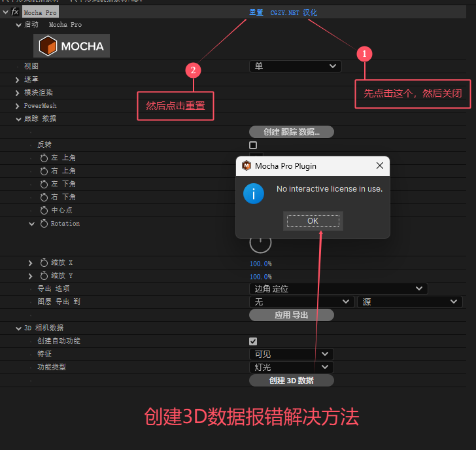Click the 图层 导出 到 label
This screenshot has height=450, width=476.
(x=59, y=302)
